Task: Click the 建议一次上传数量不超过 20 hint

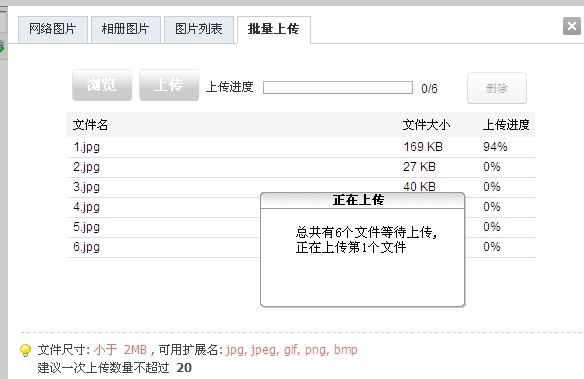Action: coord(115,368)
